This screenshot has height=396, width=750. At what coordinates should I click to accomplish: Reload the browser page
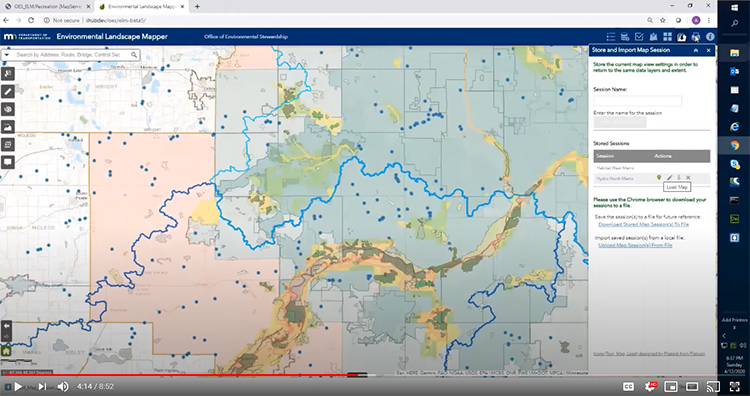(31, 21)
